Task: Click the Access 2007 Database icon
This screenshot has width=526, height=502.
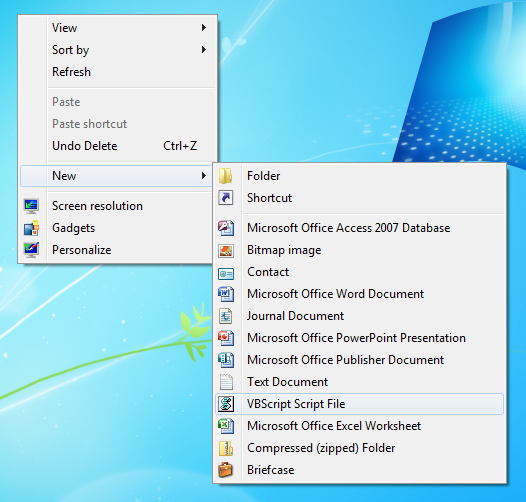Action: pos(226,228)
